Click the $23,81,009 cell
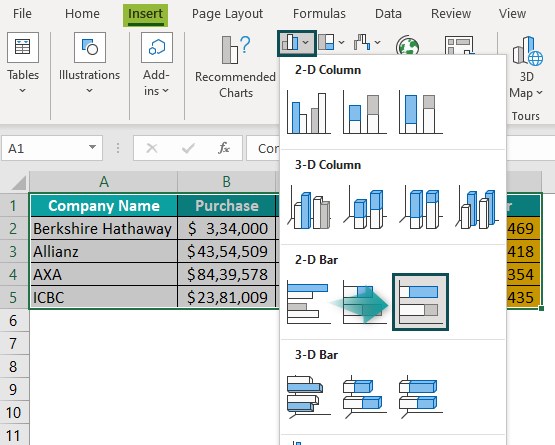 tap(227, 297)
